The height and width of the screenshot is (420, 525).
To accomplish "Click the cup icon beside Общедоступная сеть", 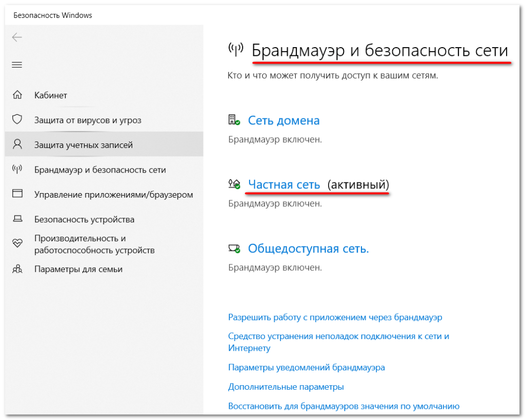I will tap(234, 248).
